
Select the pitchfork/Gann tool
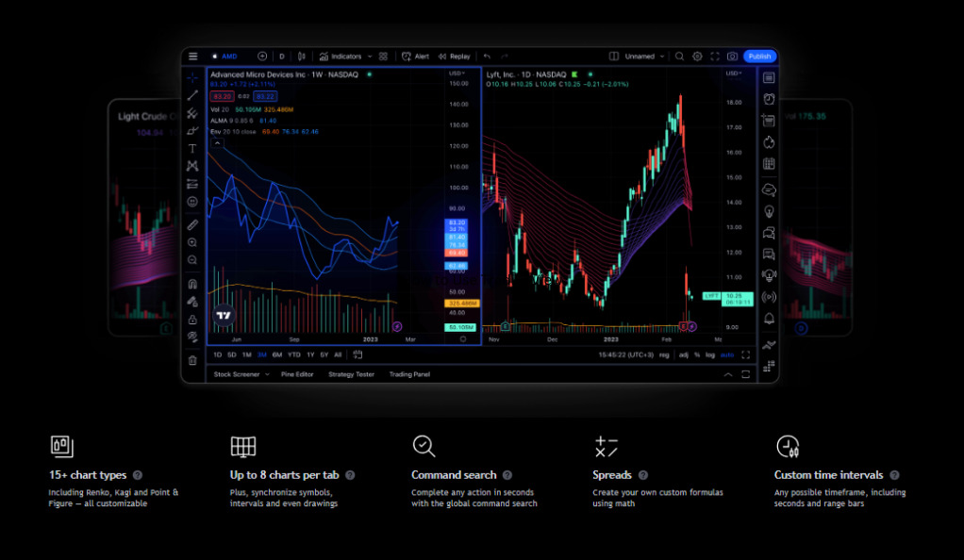pos(192,114)
